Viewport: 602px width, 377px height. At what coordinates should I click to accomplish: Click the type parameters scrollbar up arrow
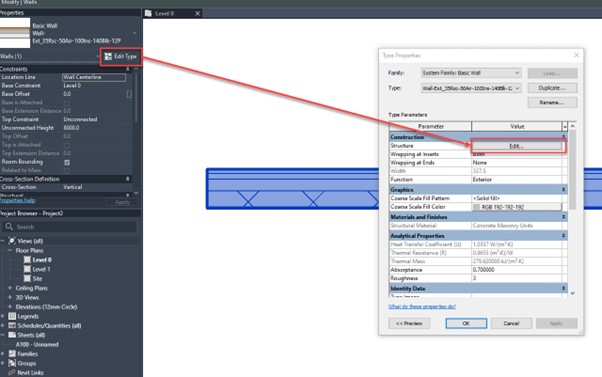pos(572,126)
